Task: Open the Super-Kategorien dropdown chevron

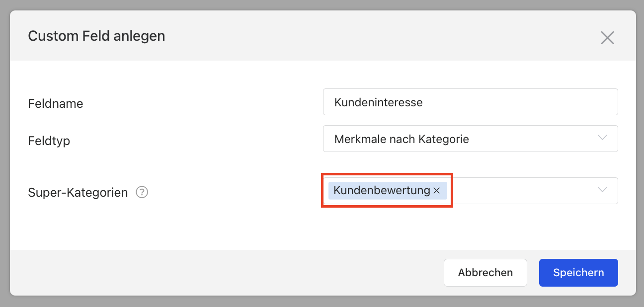Action: 602,190
